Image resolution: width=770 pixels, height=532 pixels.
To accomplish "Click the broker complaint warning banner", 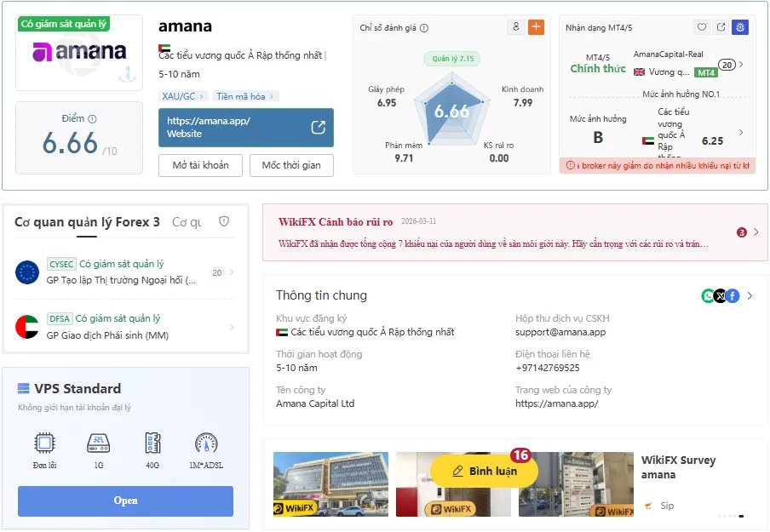I will pos(658,166).
